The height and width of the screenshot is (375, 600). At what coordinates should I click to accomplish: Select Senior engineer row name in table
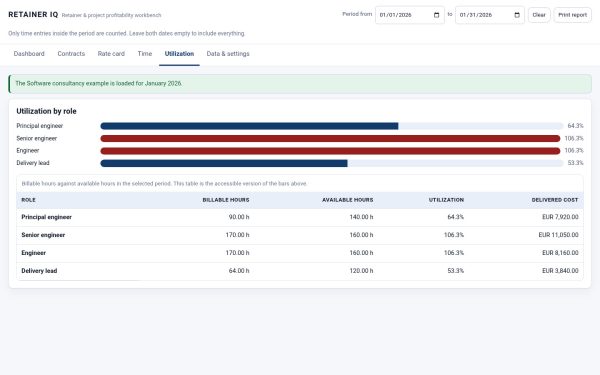click(x=43, y=235)
